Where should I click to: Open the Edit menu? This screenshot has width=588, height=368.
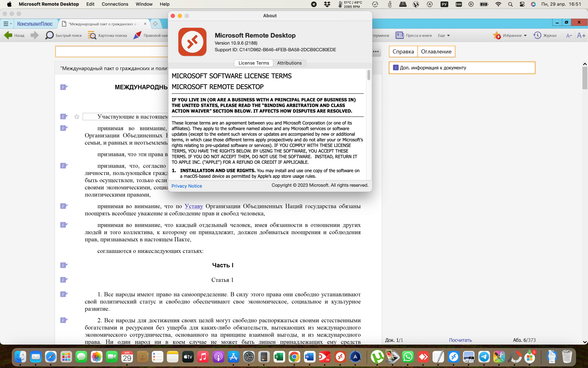(90, 4)
